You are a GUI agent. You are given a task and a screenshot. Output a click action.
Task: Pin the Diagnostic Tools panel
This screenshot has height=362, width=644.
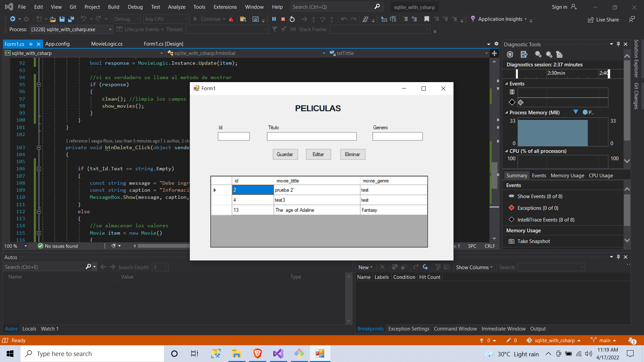coord(618,44)
